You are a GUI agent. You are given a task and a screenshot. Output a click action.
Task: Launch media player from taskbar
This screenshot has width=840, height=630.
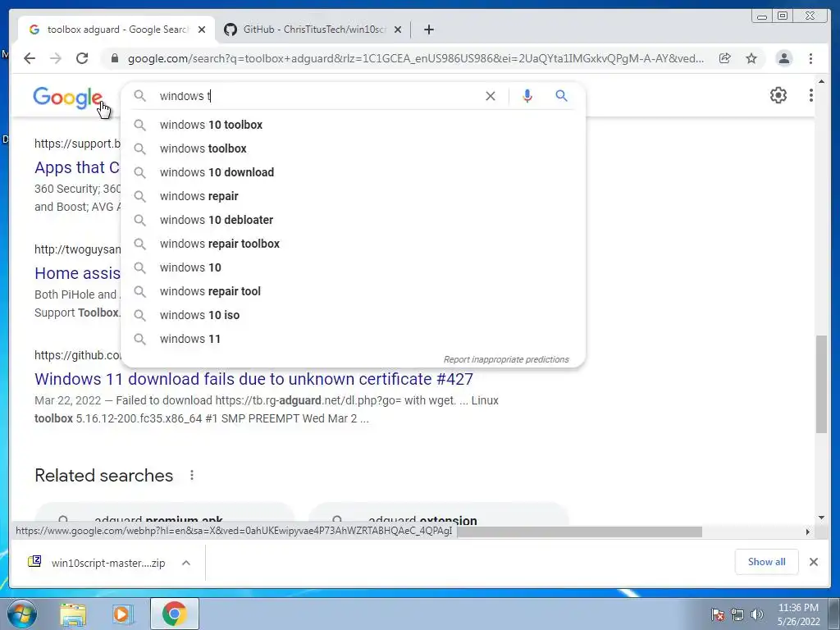[123, 614]
